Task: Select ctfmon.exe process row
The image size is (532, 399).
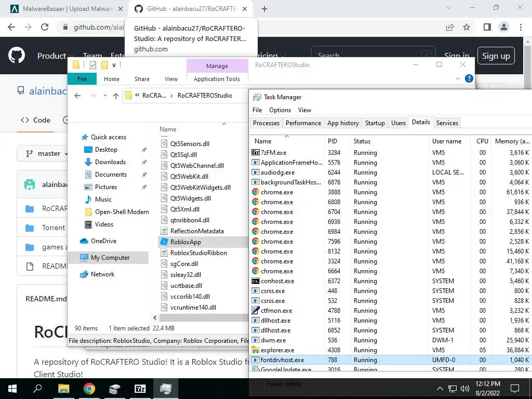Action: (x=391, y=311)
